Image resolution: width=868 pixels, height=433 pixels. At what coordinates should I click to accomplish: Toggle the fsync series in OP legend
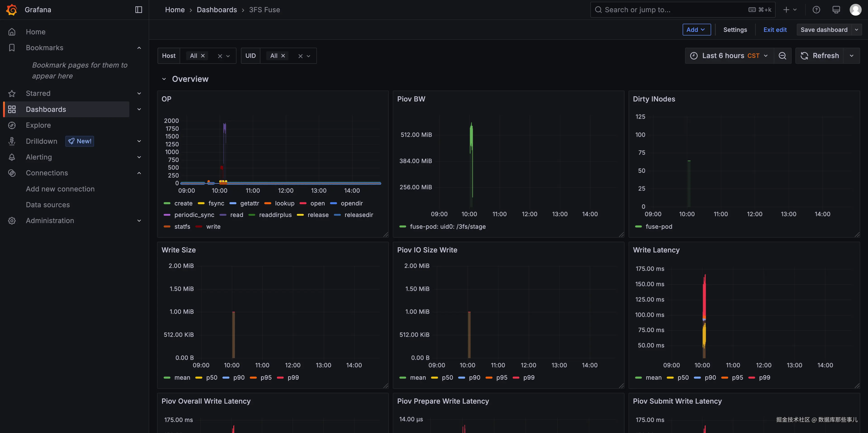click(216, 203)
